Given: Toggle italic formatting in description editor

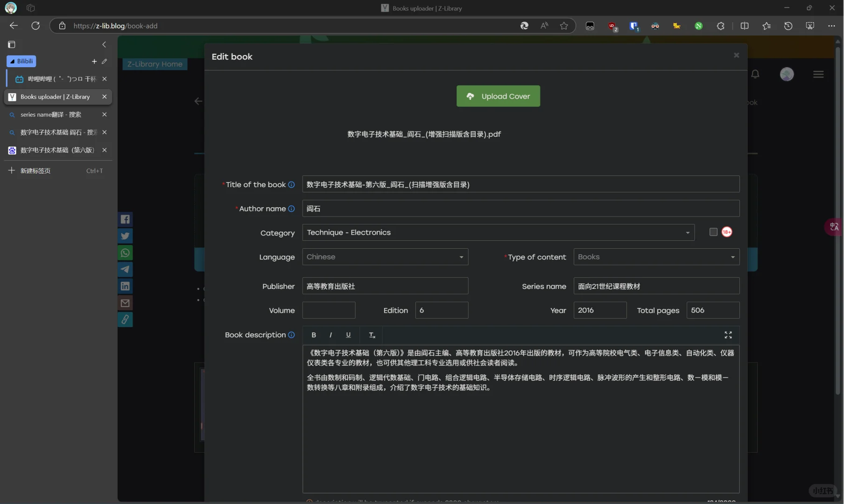Looking at the screenshot, I should tap(331, 335).
